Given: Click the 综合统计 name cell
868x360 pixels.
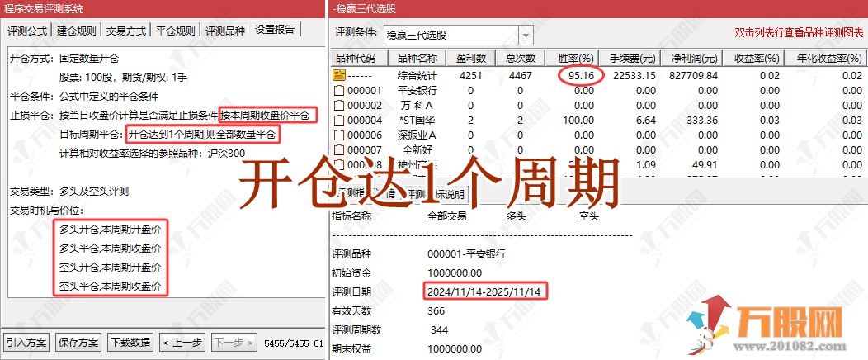Looking at the screenshot, I should point(417,75).
